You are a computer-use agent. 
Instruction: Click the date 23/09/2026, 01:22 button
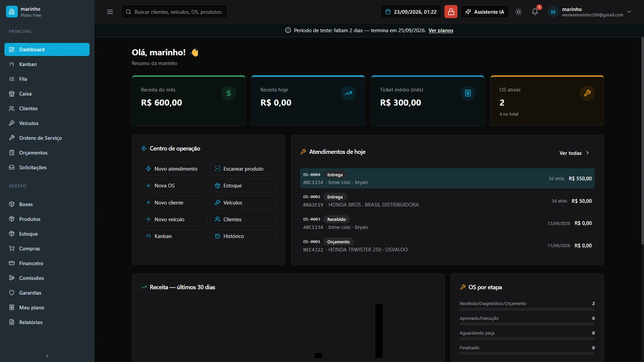coord(411,12)
